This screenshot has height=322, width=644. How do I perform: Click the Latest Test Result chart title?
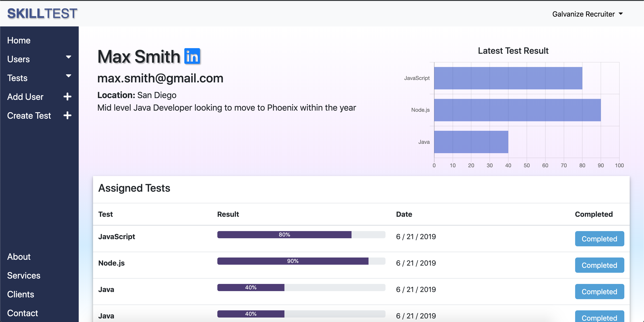[x=513, y=51]
